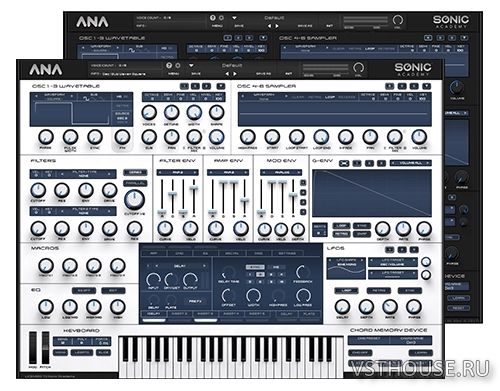The width and height of the screenshot is (500, 391).
Task: Click G-ENV shape icon button
Action: point(344,163)
